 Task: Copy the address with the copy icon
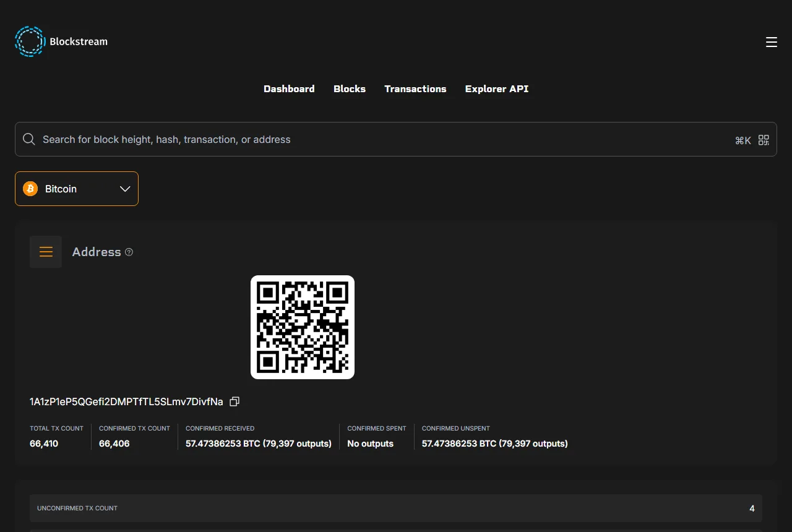pyautogui.click(x=235, y=401)
